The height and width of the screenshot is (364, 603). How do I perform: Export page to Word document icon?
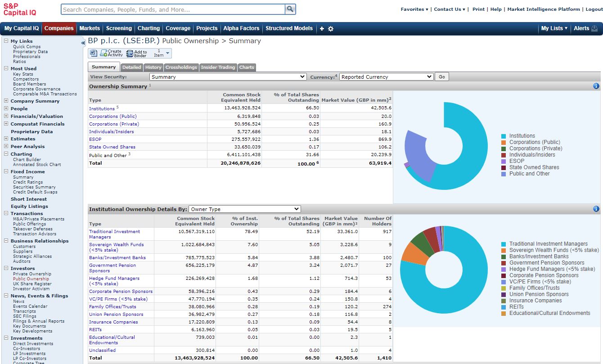(x=94, y=53)
